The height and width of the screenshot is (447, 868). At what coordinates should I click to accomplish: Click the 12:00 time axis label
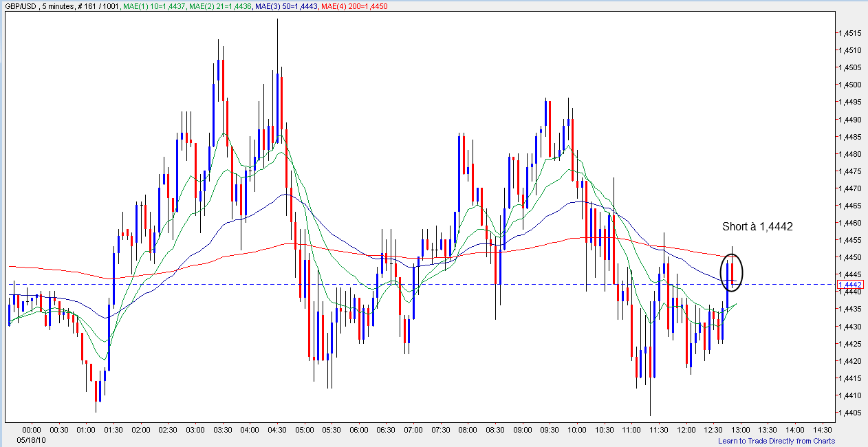[686, 430]
